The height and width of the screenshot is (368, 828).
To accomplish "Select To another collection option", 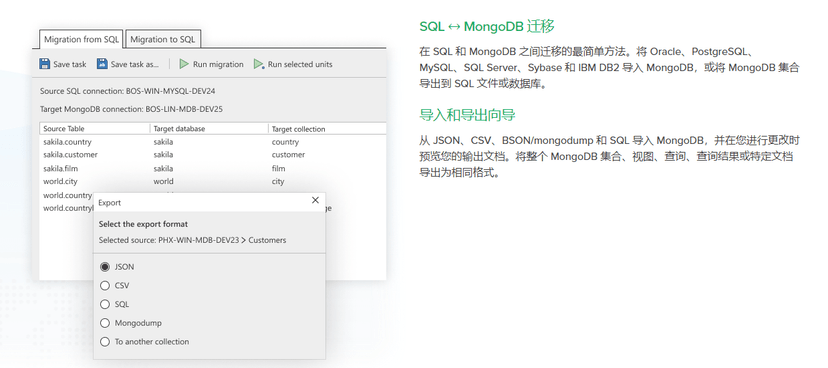I will click(x=105, y=342).
